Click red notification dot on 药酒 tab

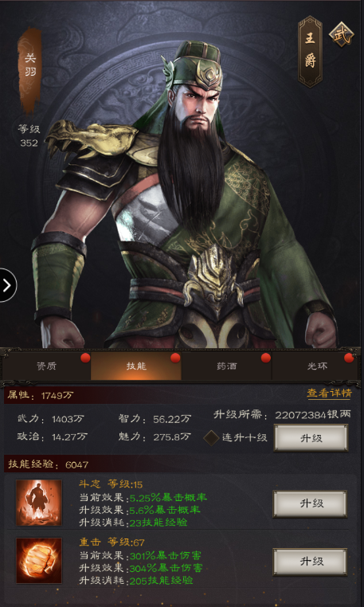266,358
